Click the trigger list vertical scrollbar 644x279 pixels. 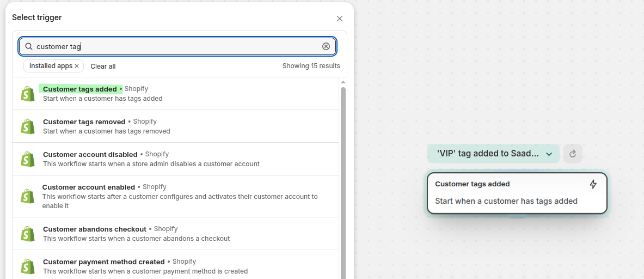click(343, 180)
